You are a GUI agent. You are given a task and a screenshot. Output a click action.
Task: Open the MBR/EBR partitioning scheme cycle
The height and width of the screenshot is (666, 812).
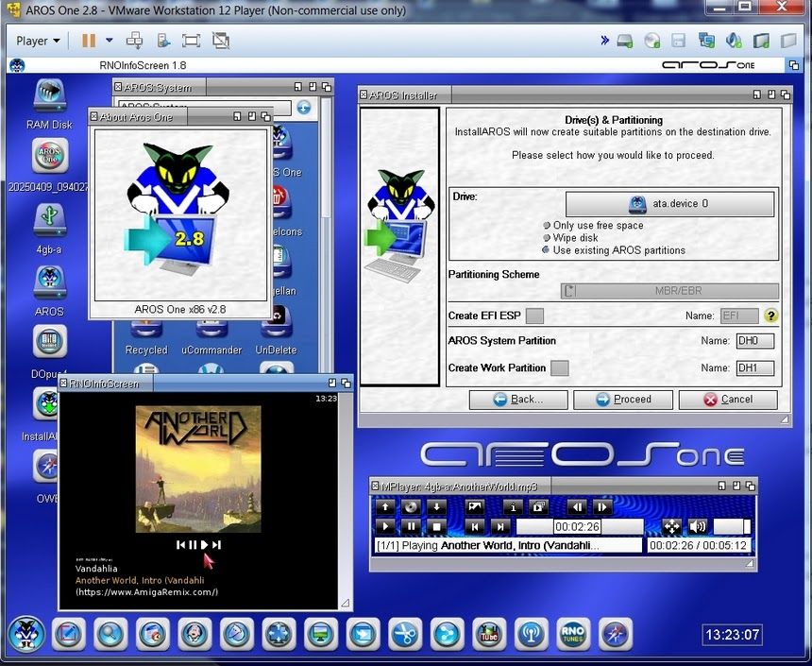pyautogui.click(x=669, y=292)
